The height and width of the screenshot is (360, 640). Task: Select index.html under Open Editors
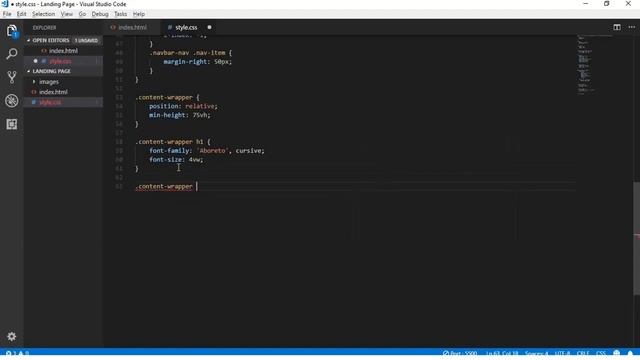63,51
